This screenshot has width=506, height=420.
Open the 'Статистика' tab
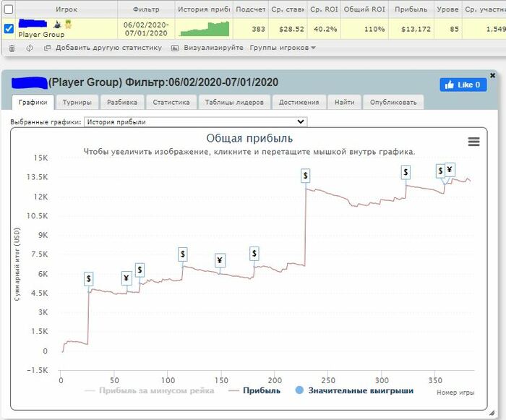[171, 103]
